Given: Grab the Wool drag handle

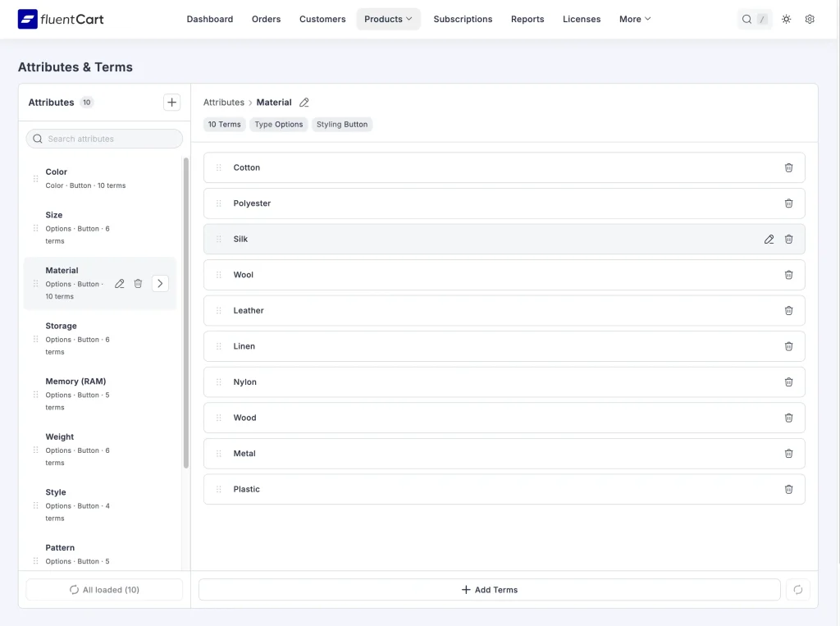Looking at the screenshot, I should point(218,275).
